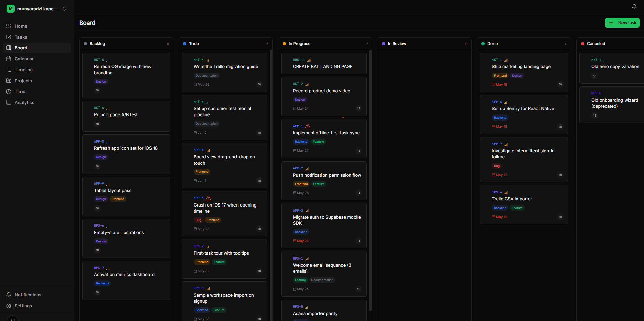
Task: Click the In Review purple status dot
Action: click(x=384, y=44)
